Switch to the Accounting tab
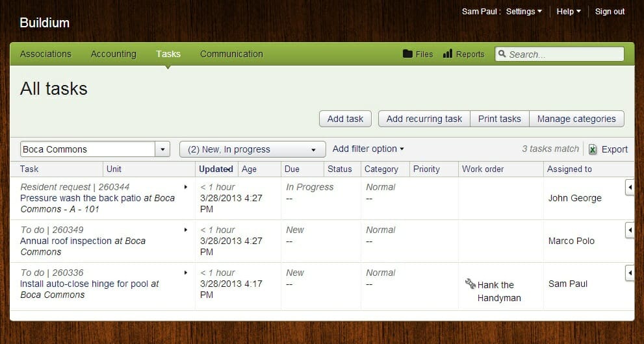This screenshot has height=344, width=644. (113, 55)
